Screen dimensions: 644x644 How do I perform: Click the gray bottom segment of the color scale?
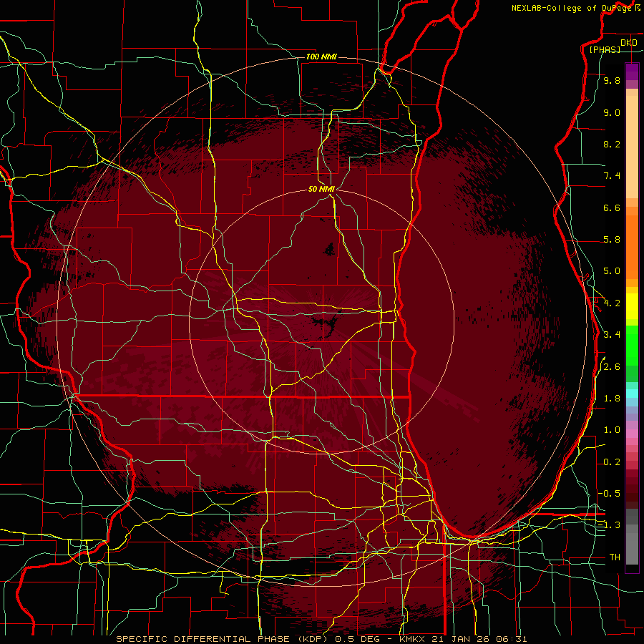click(632, 549)
